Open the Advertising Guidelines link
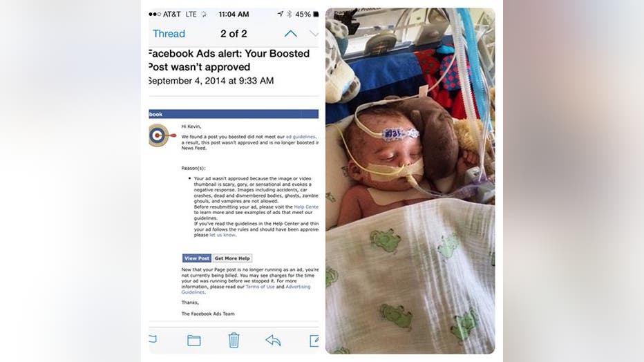 (x=246, y=289)
